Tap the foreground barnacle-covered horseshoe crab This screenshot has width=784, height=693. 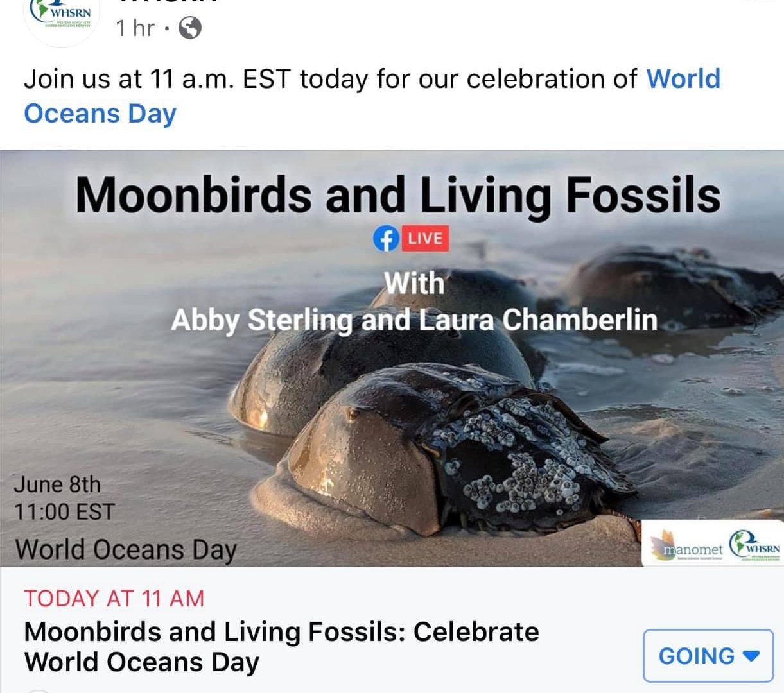tap(449, 449)
